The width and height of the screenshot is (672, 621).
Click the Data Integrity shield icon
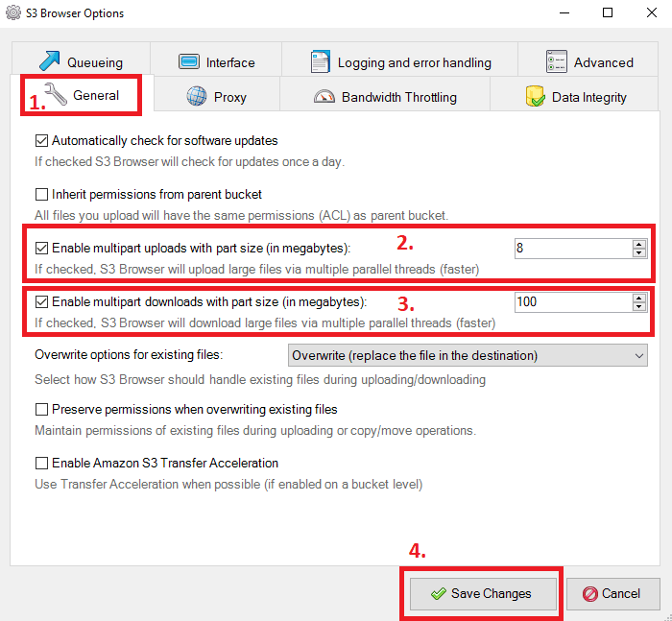tap(535, 96)
